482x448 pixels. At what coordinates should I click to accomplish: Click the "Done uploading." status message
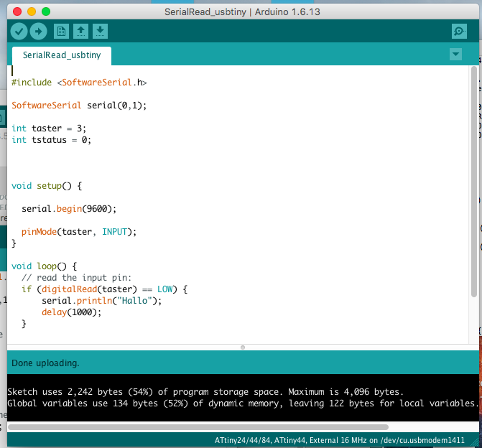pos(45,363)
